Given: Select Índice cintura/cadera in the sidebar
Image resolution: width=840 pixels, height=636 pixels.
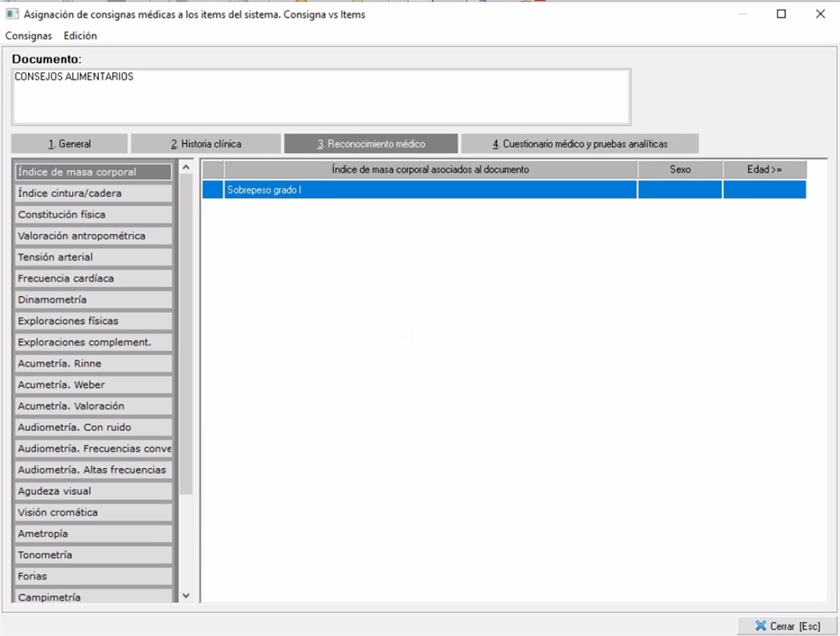Looking at the screenshot, I should [x=93, y=193].
